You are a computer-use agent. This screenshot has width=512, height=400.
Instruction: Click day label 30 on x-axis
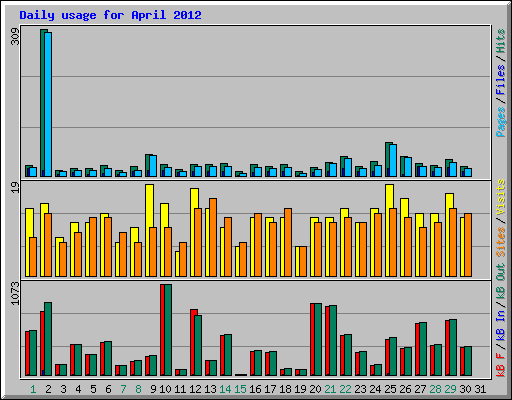pyautogui.click(x=465, y=389)
